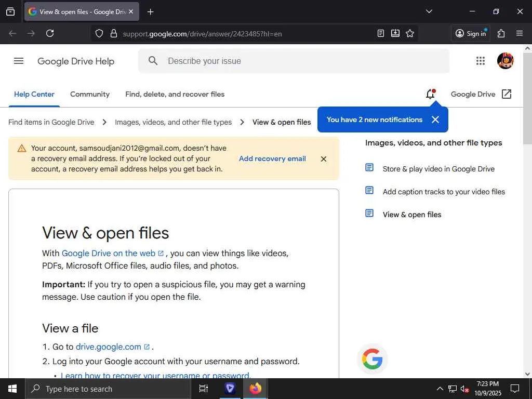Open Store & play video in Google Drive article

click(x=438, y=169)
